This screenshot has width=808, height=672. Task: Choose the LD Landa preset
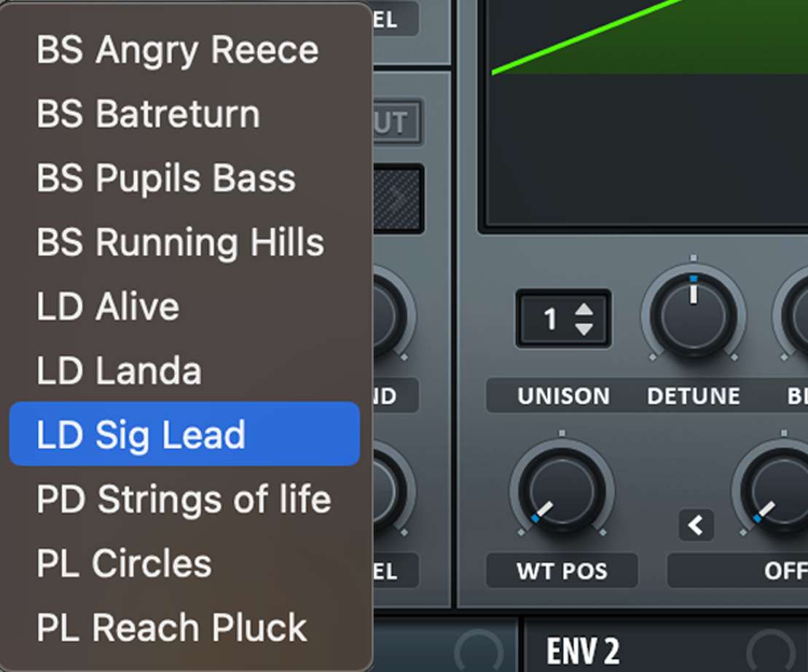coord(119,371)
